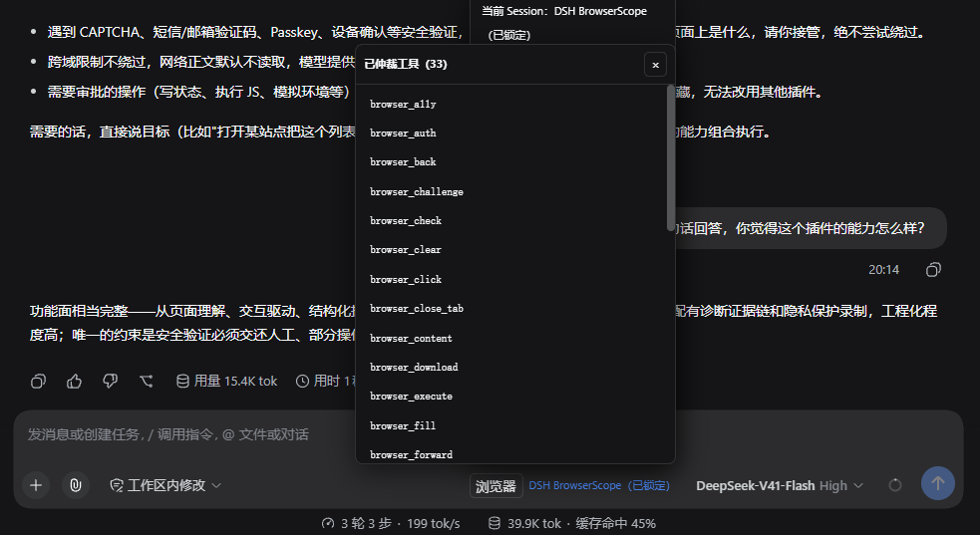Viewport: 980px width, 535px height.
Task: Open the 工作区内修改 permission dropdown
Action: pyautogui.click(x=165, y=485)
